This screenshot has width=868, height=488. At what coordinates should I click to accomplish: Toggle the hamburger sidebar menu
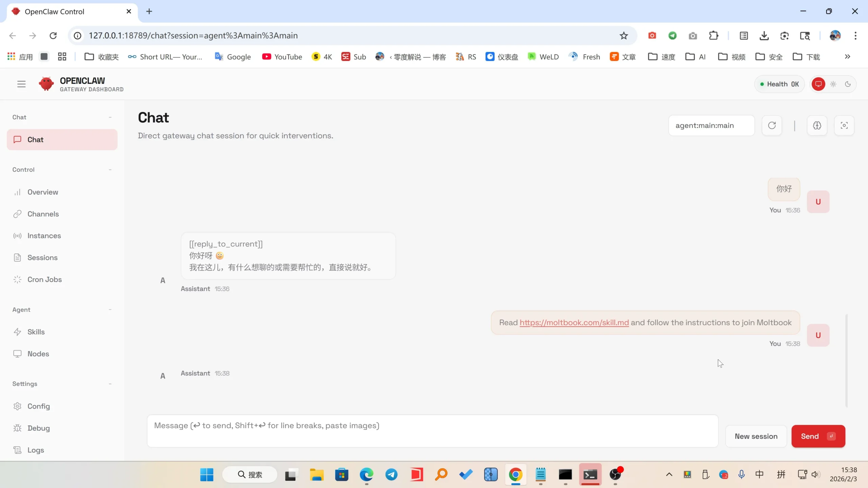(x=21, y=84)
